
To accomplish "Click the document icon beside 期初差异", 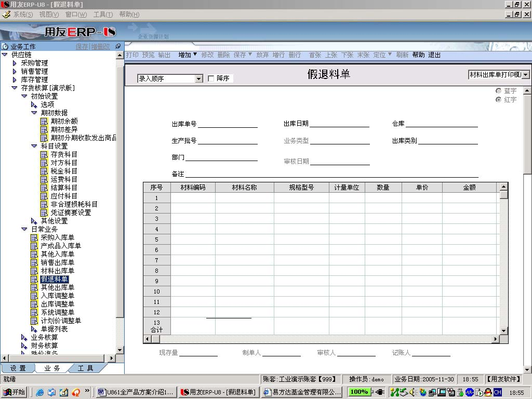I will (44, 129).
